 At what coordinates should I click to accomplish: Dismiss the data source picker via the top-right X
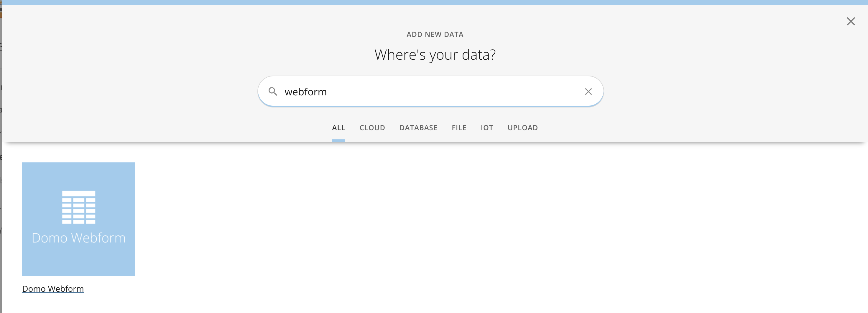click(851, 21)
